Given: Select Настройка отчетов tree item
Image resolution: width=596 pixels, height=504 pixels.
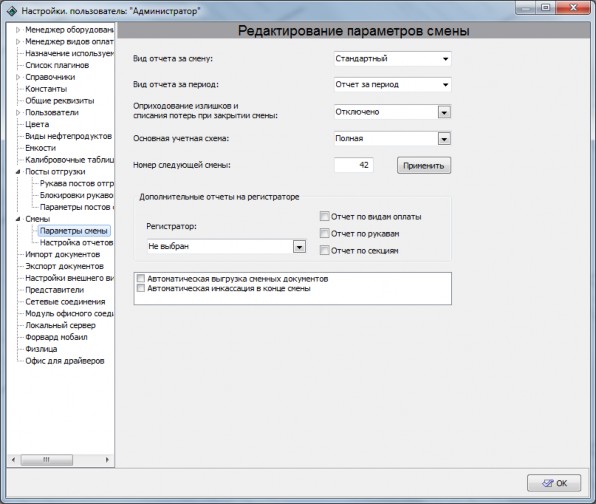Looking at the screenshot, I should click(x=76, y=242).
